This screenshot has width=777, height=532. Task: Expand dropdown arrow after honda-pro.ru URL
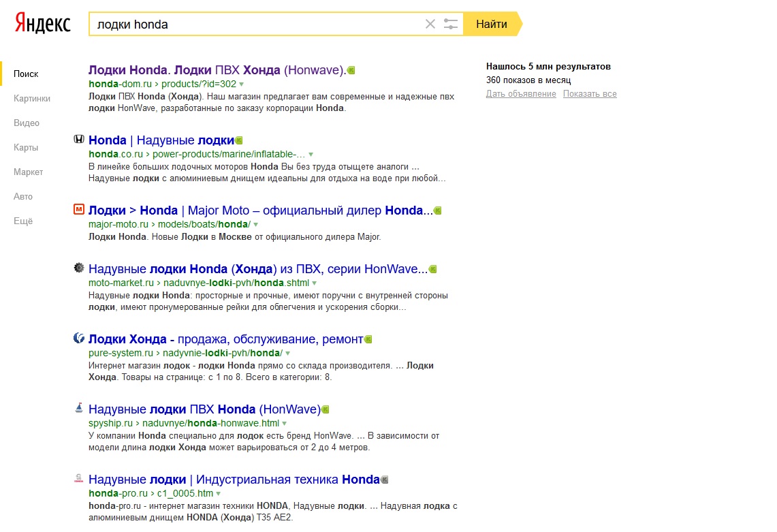click(218, 495)
